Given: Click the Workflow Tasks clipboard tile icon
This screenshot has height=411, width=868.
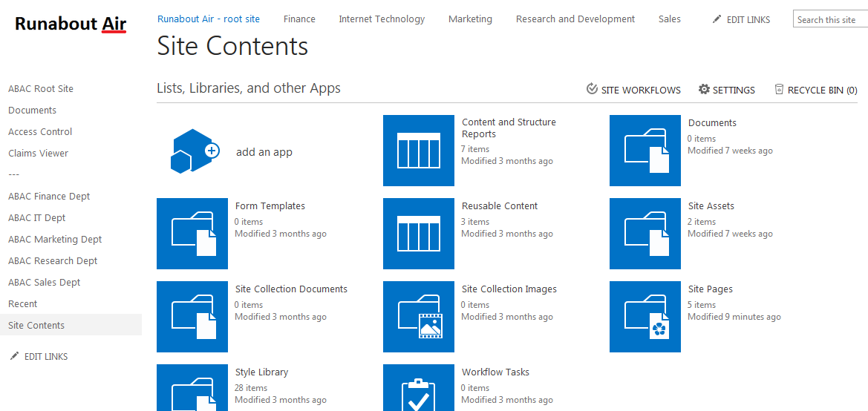Looking at the screenshot, I should tap(419, 388).
